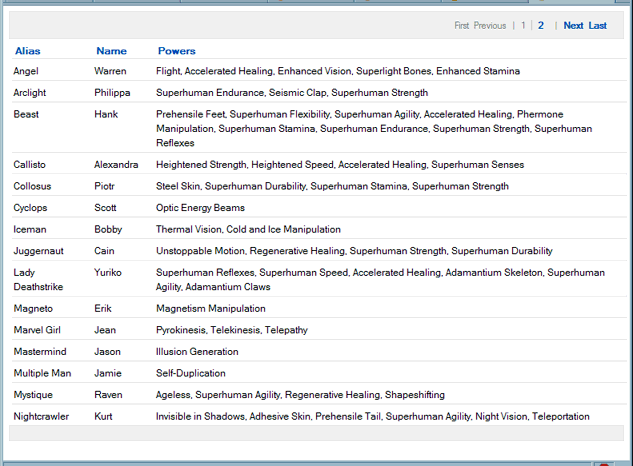The width and height of the screenshot is (633, 466).
Task: Select the Magneto alias cell
Action: [x=33, y=309]
